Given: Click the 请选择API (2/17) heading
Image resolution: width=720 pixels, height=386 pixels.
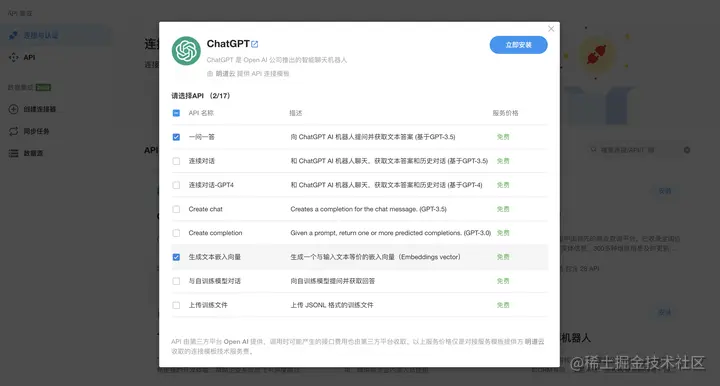Looking at the screenshot, I should coord(201,95).
